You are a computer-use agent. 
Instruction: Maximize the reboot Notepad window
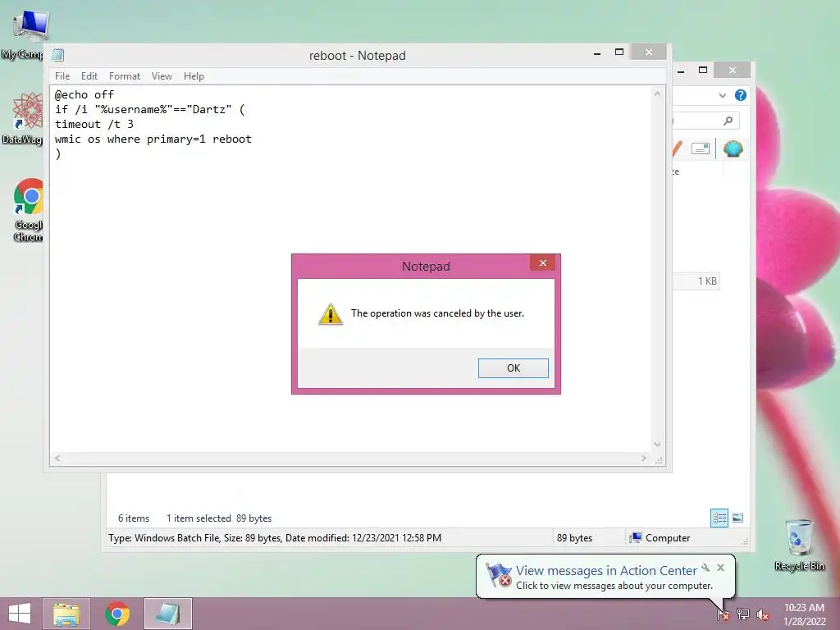[619, 52]
